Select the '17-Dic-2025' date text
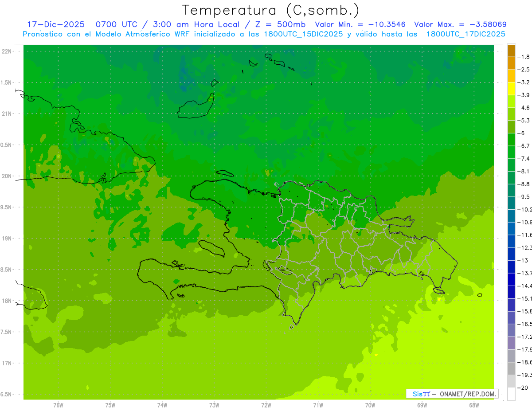Viewport: 532px width, 411px height. pos(56,24)
